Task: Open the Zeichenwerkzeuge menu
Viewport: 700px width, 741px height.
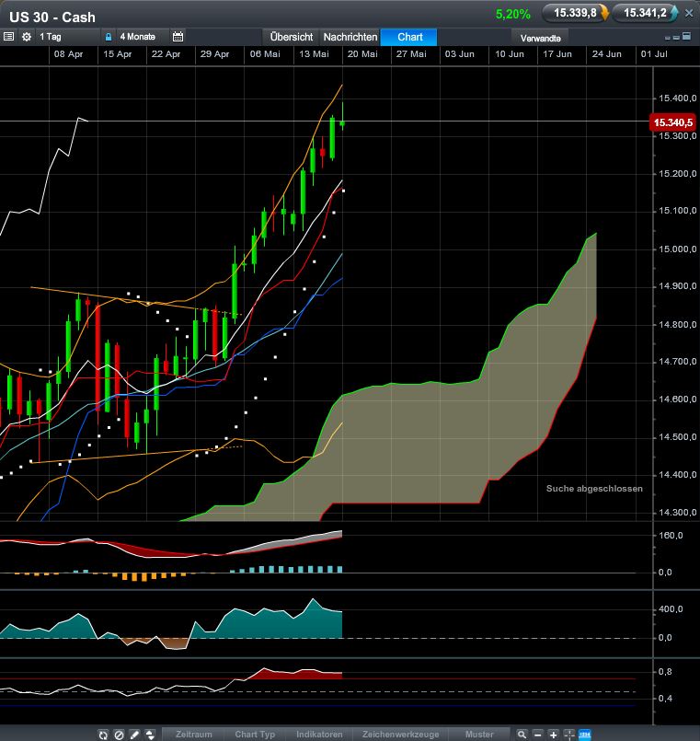Action: tap(400, 735)
